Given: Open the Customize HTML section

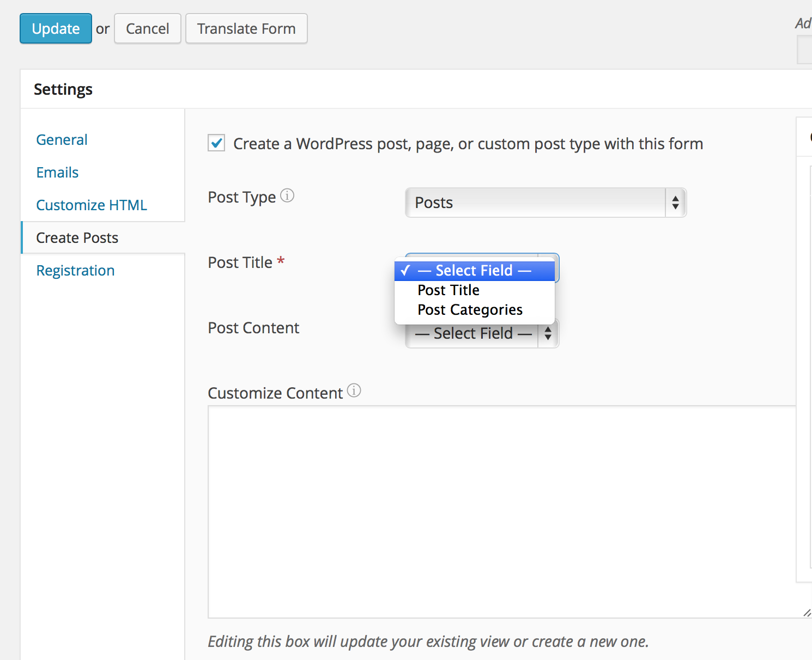Looking at the screenshot, I should click(91, 205).
